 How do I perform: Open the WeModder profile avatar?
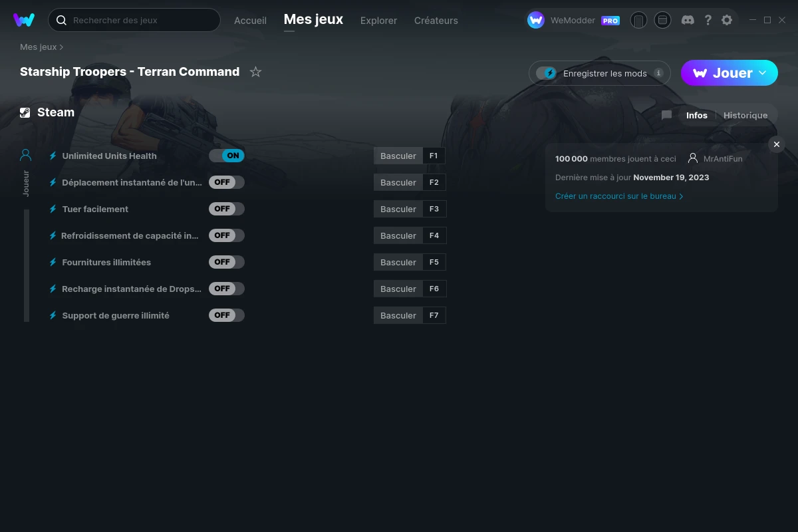click(536, 20)
